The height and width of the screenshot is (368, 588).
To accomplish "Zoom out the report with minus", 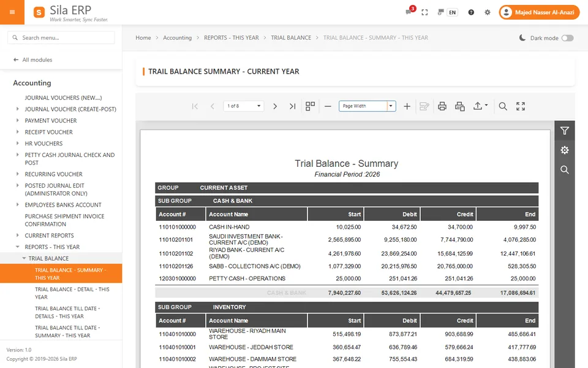I will (328, 106).
